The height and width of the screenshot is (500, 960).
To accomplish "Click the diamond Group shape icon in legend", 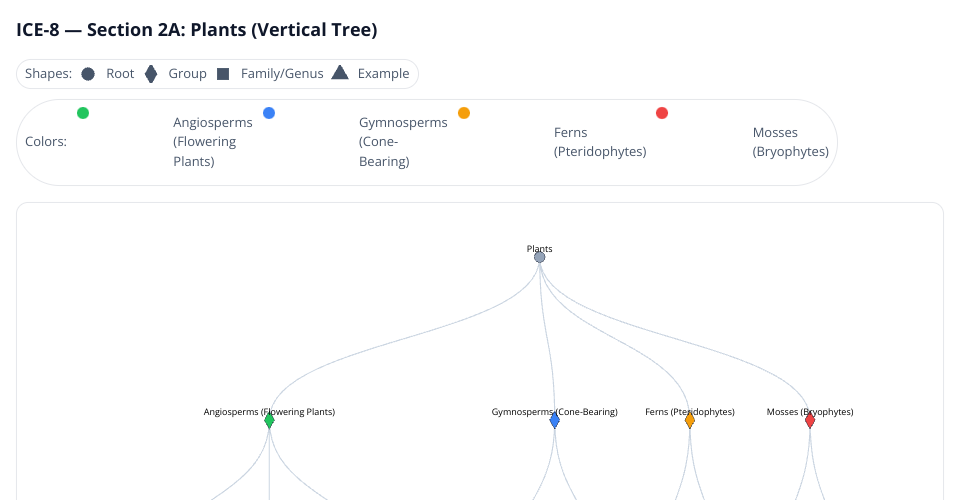I will pos(151,74).
